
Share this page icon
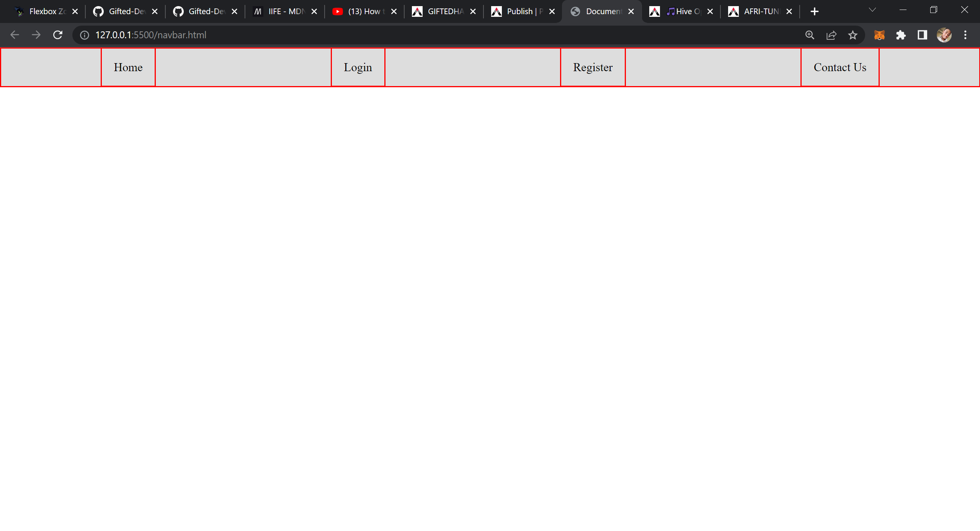point(831,35)
